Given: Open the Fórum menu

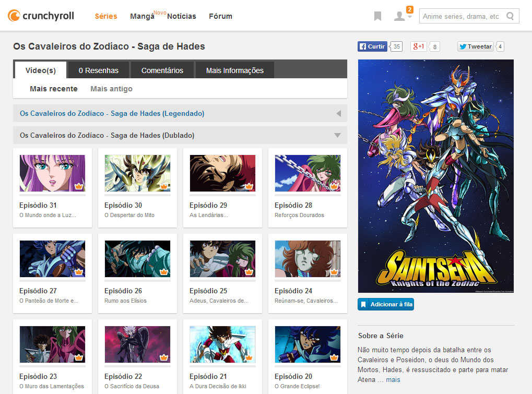Looking at the screenshot, I should 220,16.
